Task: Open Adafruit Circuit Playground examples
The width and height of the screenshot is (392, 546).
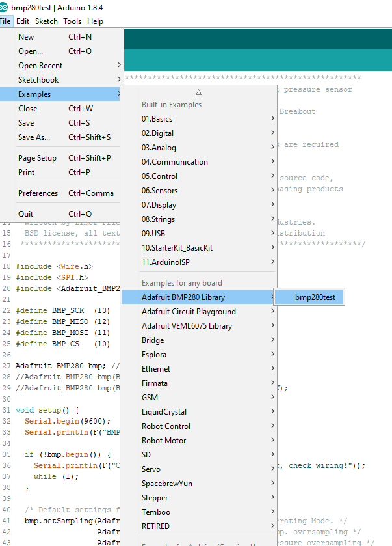Action: (199, 311)
